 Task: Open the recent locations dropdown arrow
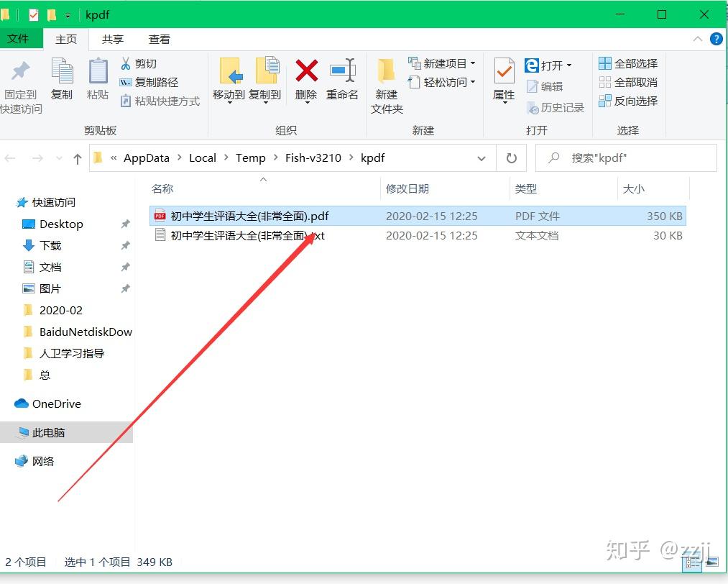point(59,159)
